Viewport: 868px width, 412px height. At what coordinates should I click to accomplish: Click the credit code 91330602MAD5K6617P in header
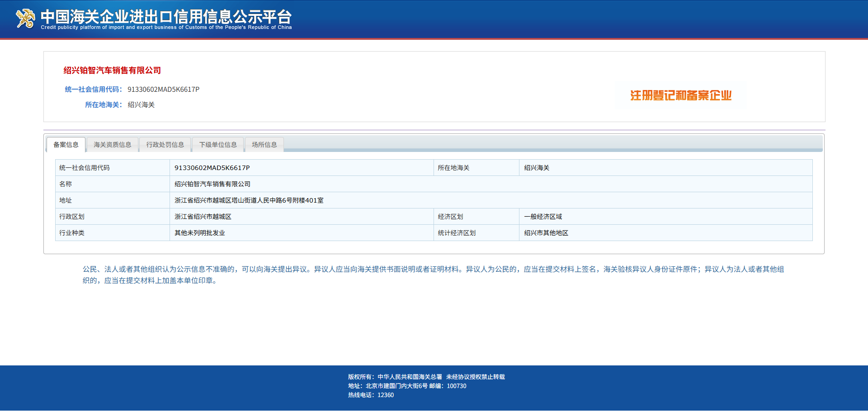pyautogui.click(x=163, y=90)
